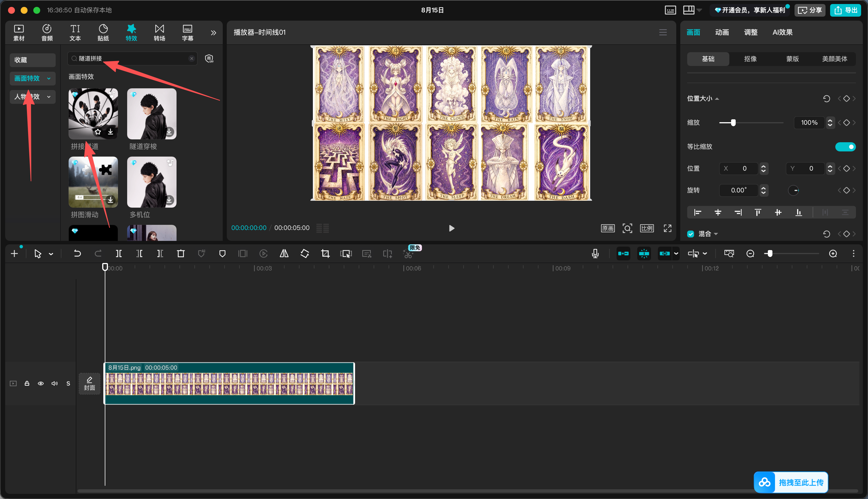Switch to the 转场 transitions tab
The height and width of the screenshot is (499, 868).
coord(160,33)
